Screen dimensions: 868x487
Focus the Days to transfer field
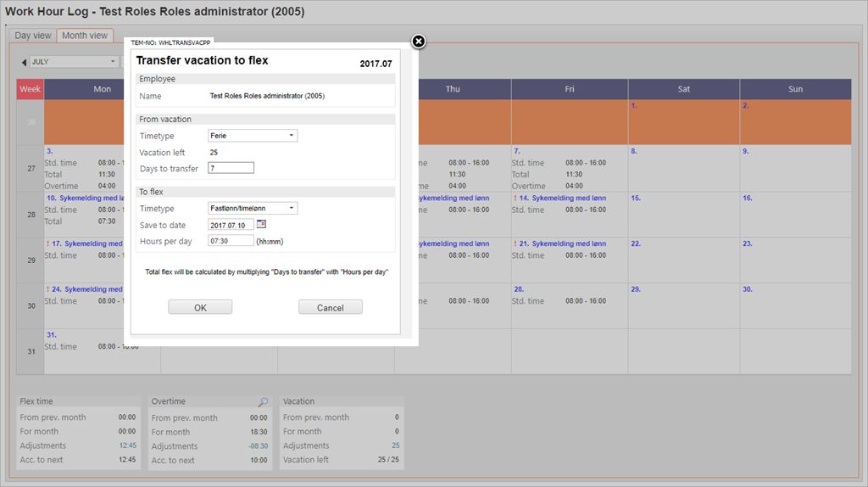[231, 168]
